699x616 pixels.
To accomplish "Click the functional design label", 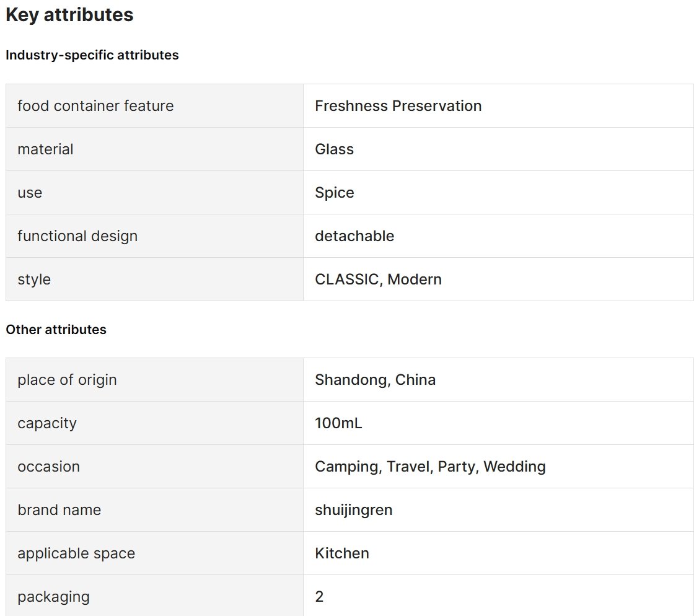I will 77,235.
